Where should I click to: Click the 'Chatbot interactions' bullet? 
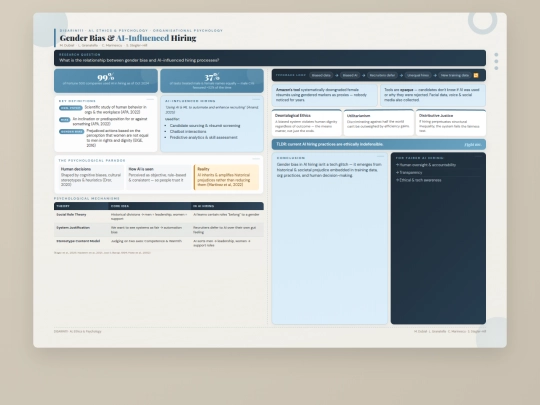coord(188,132)
